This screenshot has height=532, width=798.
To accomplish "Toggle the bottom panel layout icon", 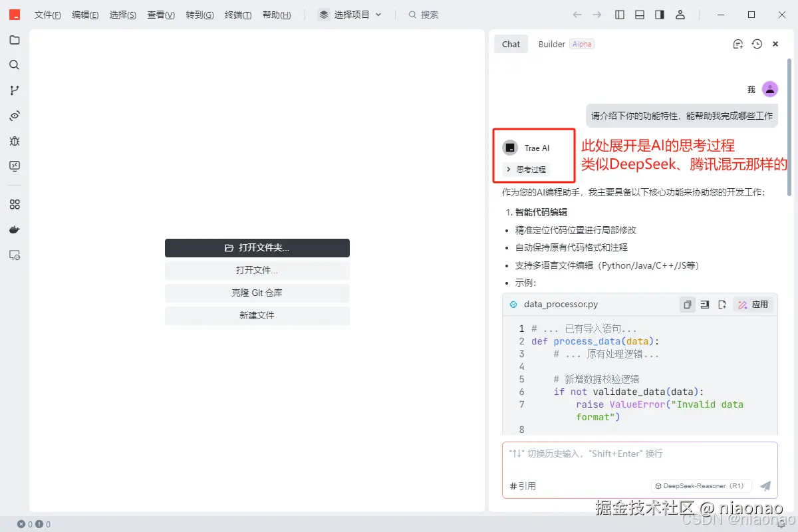I will (639, 14).
